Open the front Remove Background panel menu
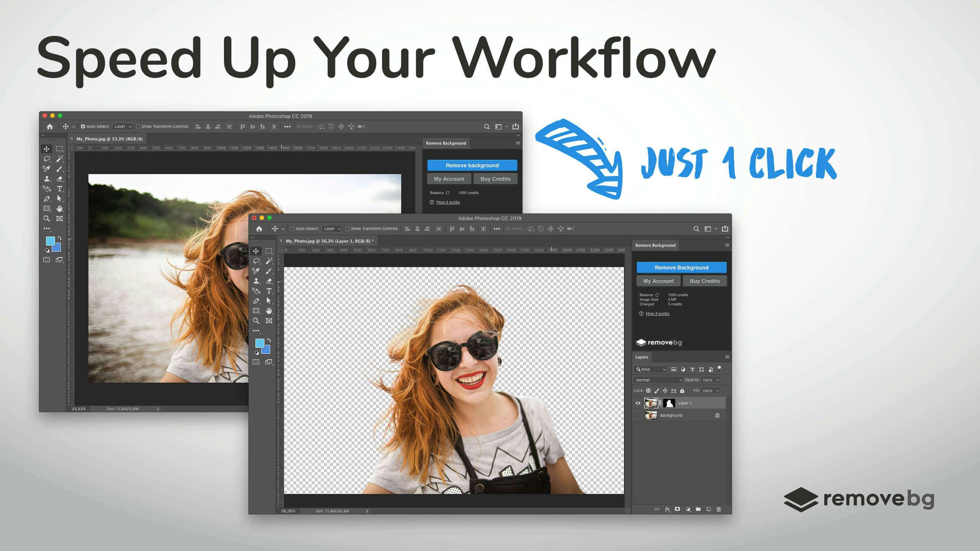 [x=727, y=245]
